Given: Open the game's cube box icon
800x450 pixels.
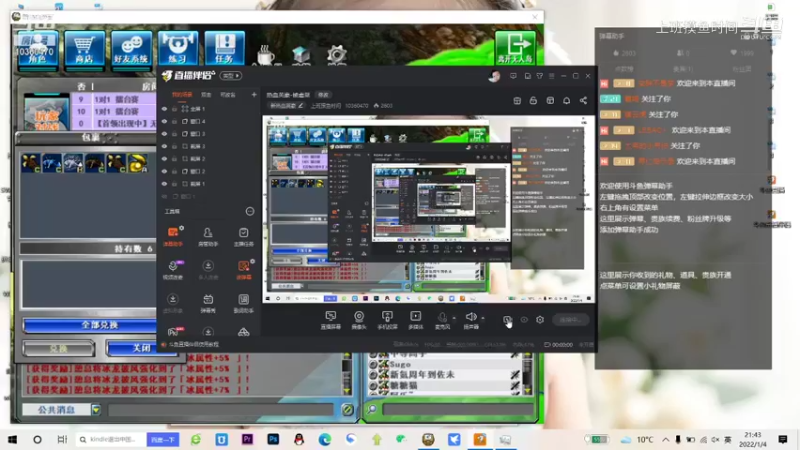Looking at the screenshot, I should point(301,55).
